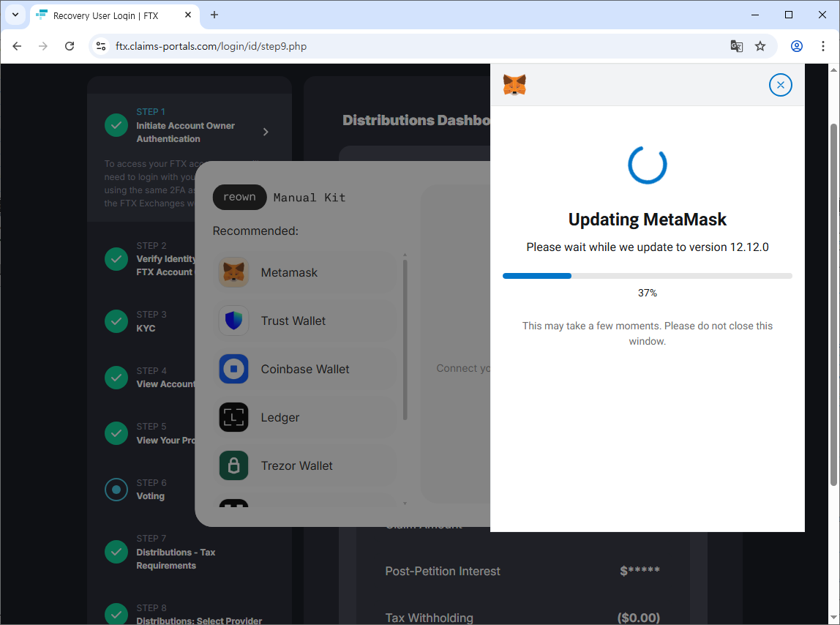Select Coinbase Wallet option
This screenshot has width=840, height=625.
click(x=305, y=369)
